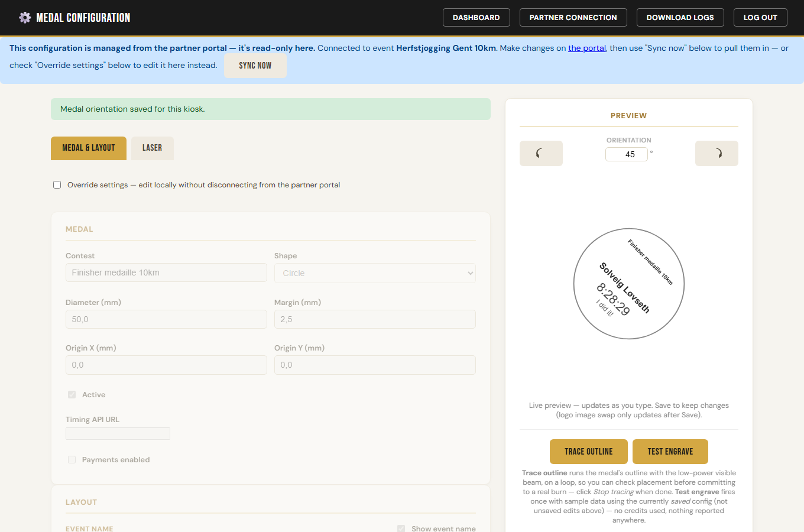The image size is (804, 532).
Task: Click the gear icon beside Medal Configuration
Action: pyautogui.click(x=25, y=18)
